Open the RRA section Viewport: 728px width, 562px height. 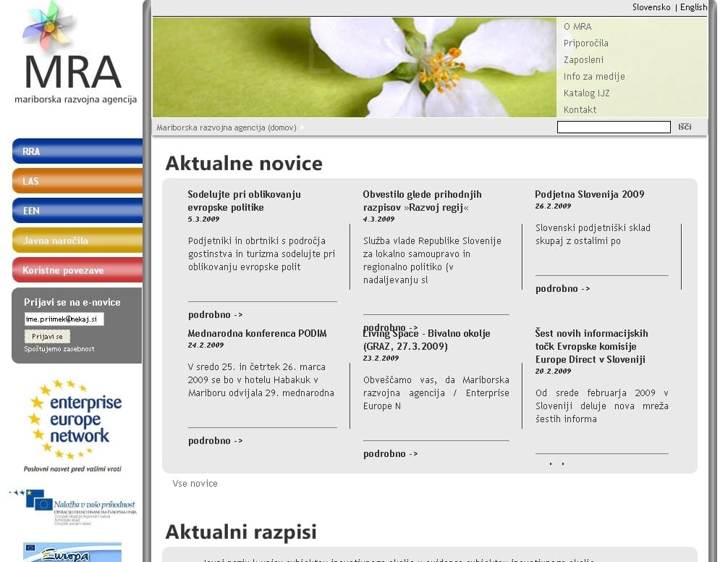tap(77, 151)
